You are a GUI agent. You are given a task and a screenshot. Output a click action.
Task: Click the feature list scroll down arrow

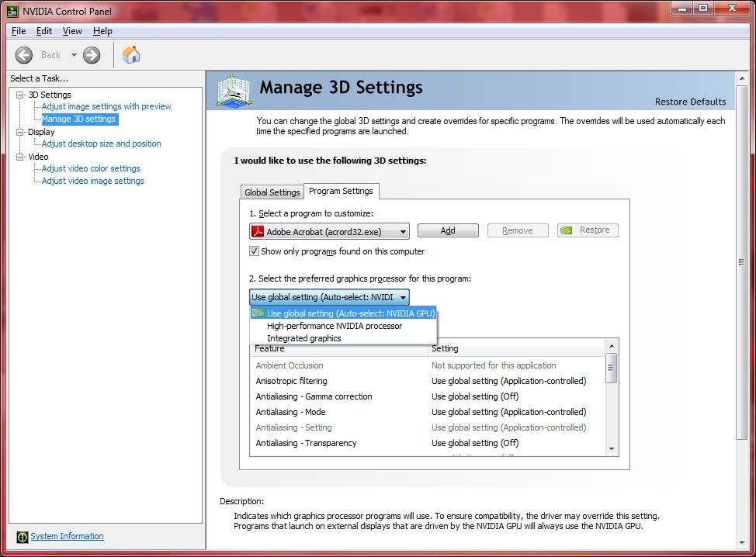point(612,449)
